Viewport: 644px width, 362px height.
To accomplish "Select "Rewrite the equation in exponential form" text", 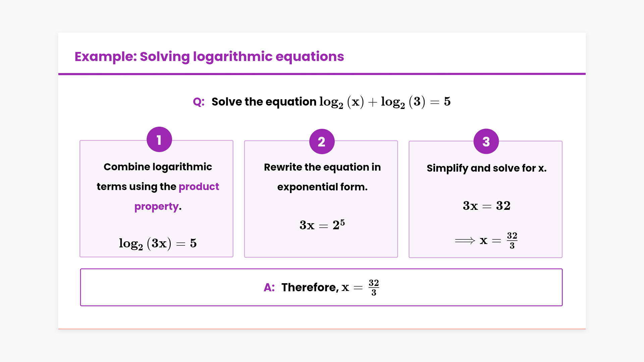I will pyautogui.click(x=322, y=177).
